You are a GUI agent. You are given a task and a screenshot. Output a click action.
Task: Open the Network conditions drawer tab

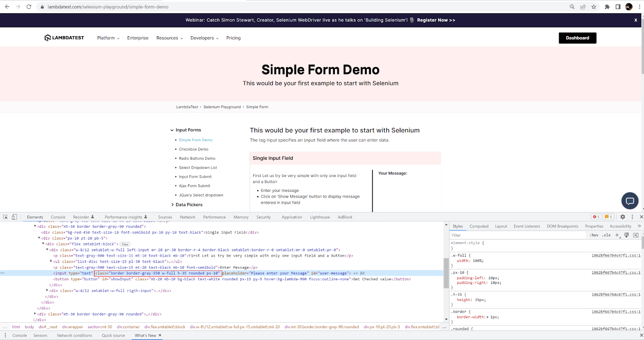point(74,335)
